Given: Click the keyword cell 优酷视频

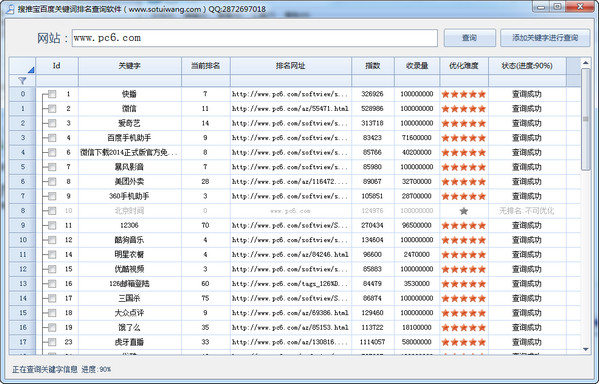Looking at the screenshot, I should tap(129, 269).
